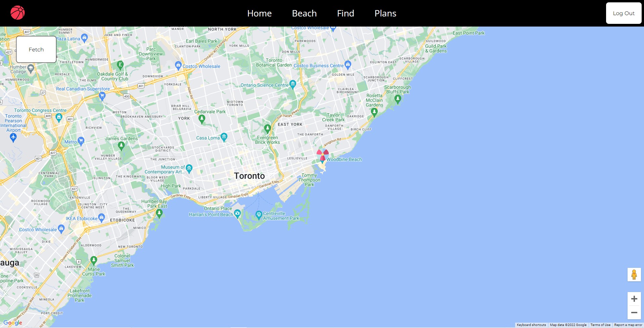Viewport: 644px width, 328px height.
Task: Select the Plaza Latina shopping pin
Action: click(x=85, y=37)
